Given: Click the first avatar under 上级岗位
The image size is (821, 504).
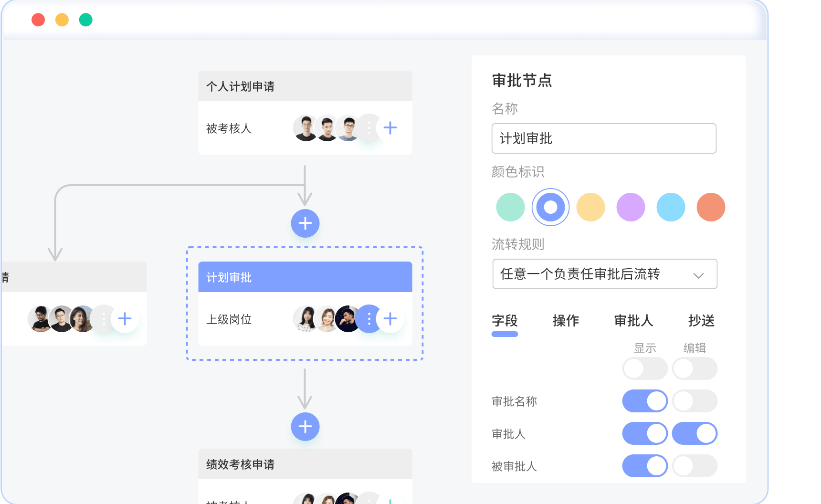Looking at the screenshot, I should click(304, 319).
